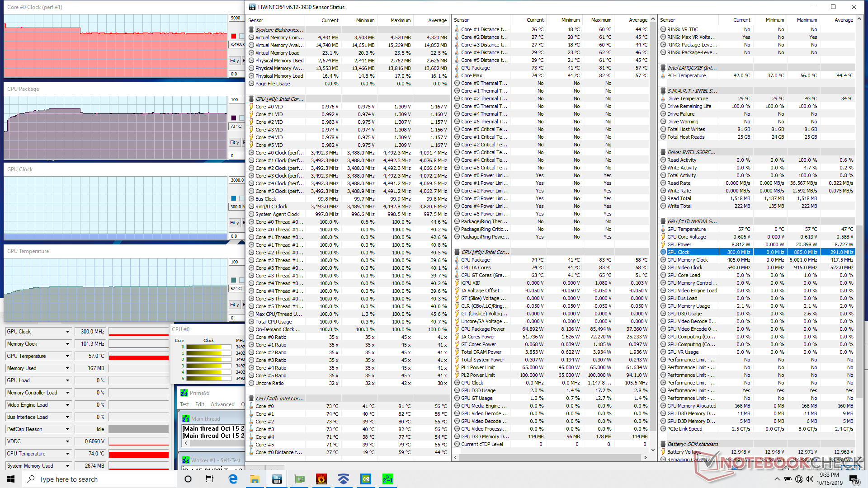Click the System Elektronics group header icon

251,30
